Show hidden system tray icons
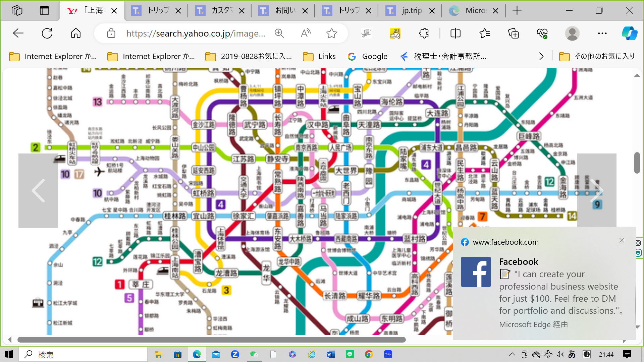Image resolution: width=644 pixels, height=362 pixels. click(x=512, y=354)
